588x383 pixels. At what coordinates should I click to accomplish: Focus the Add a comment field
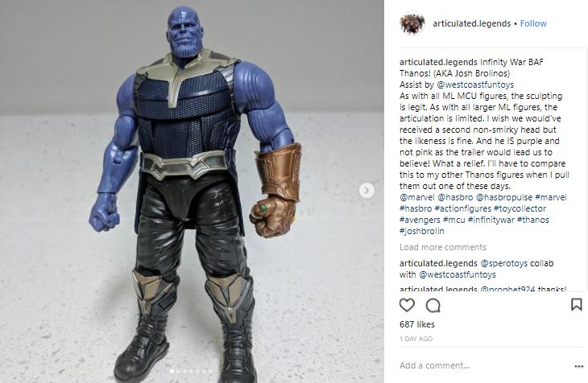[x=484, y=366]
